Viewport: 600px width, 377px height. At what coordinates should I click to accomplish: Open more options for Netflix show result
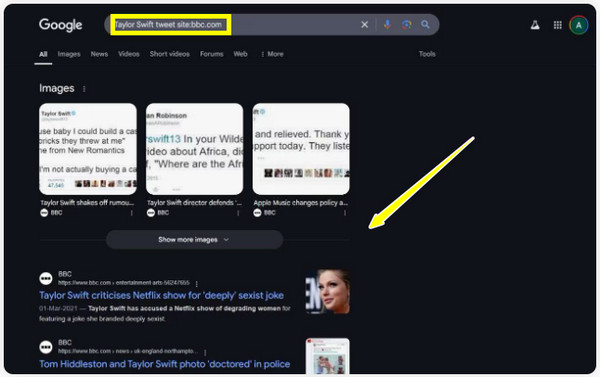coord(197,284)
